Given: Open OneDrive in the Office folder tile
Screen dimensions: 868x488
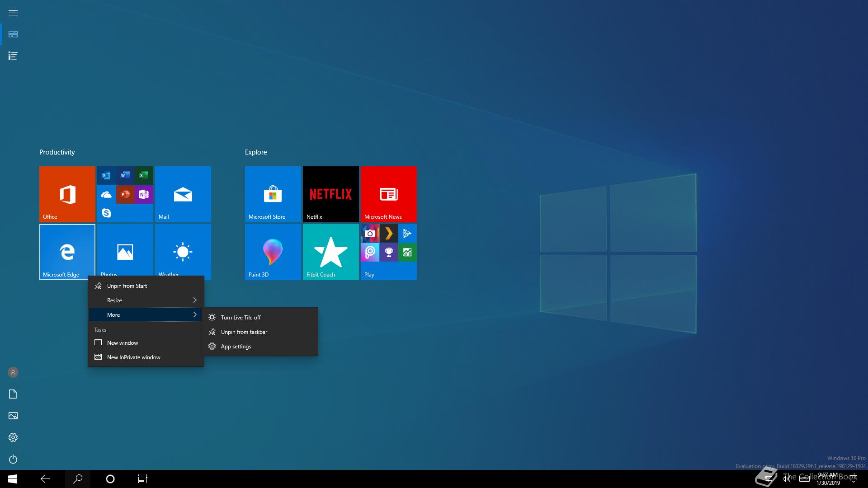Looking at the screenshot, I should pyautogui.click(x=106, y=194).
